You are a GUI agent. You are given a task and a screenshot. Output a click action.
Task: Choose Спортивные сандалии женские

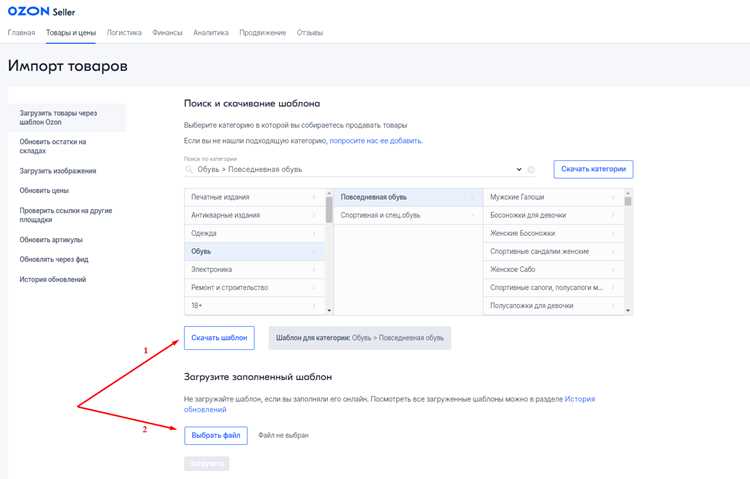553,251
